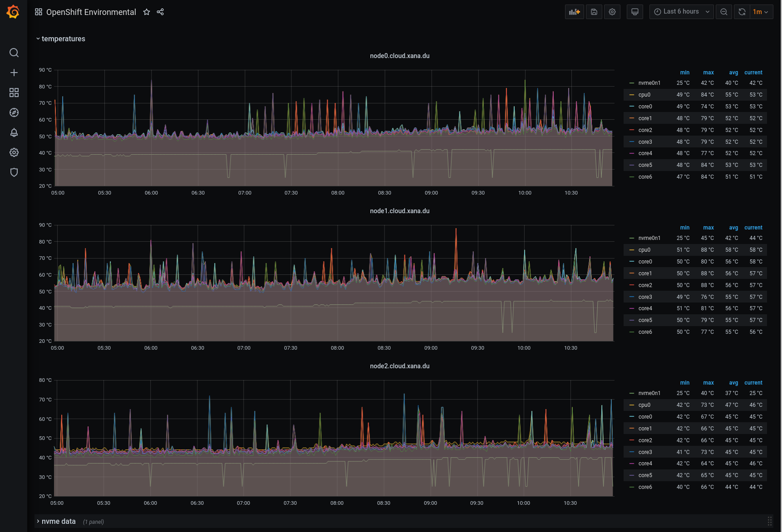Change color of node1 core1 series swatch

tap(632, 273)
